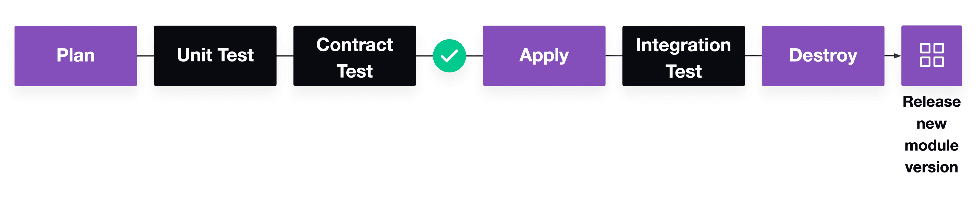Click the connector between Plan and Unit Test
Viewport: 980px width, 199px height.
pyautogui.click(x=145, y=56)
